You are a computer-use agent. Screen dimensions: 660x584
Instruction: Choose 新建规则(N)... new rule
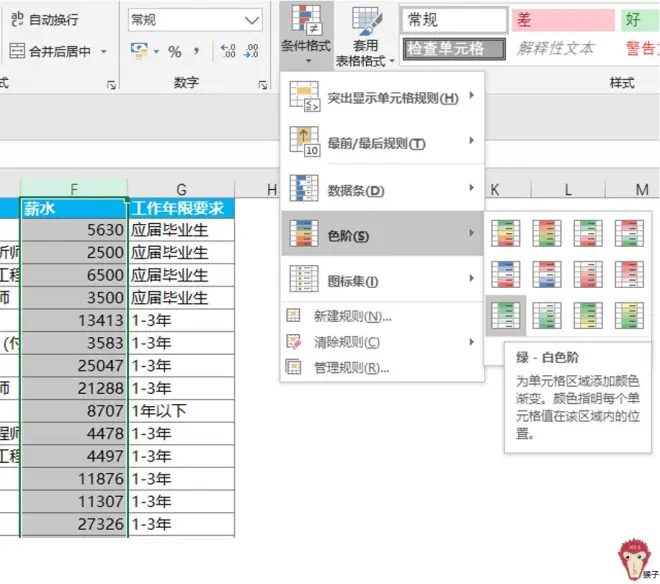click(382, 316)
